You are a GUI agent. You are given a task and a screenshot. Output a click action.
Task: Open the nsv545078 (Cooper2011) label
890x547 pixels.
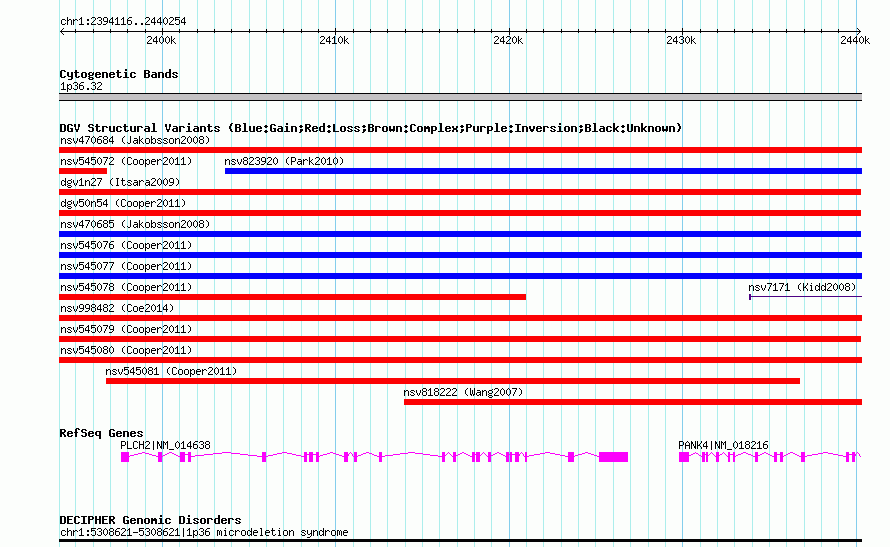pos(126,287)
